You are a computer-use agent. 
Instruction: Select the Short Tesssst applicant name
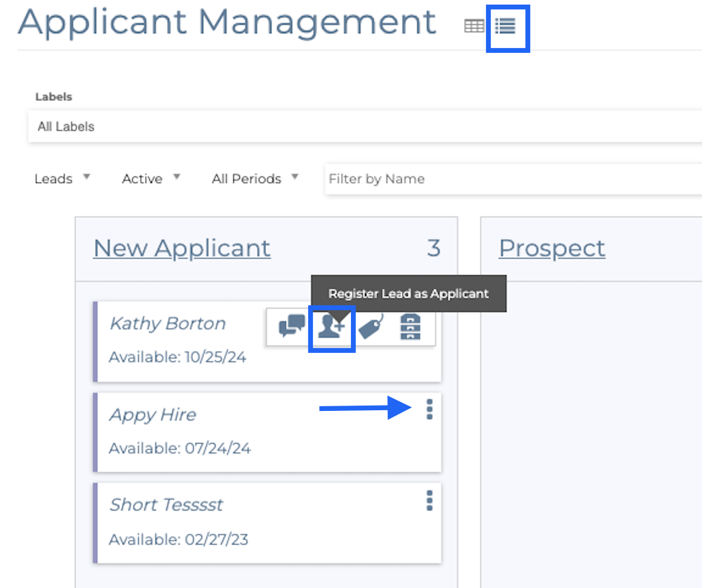click(x=166, y=504)
